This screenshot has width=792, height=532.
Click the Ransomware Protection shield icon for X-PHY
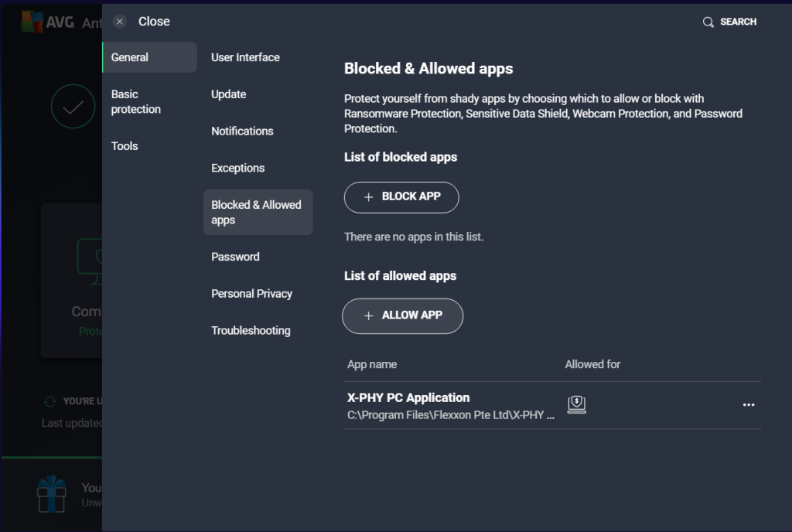[576, 404]
